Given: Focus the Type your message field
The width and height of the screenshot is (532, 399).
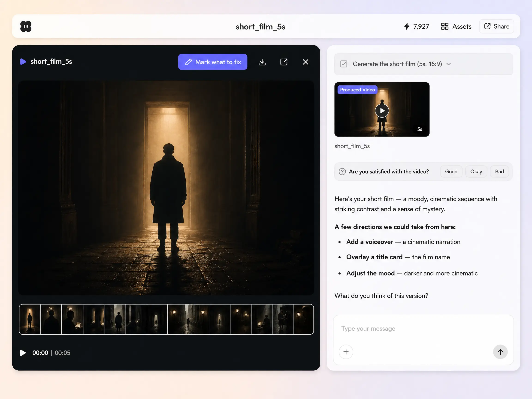Looking at the screenshot, I should [x=423, y=329].
